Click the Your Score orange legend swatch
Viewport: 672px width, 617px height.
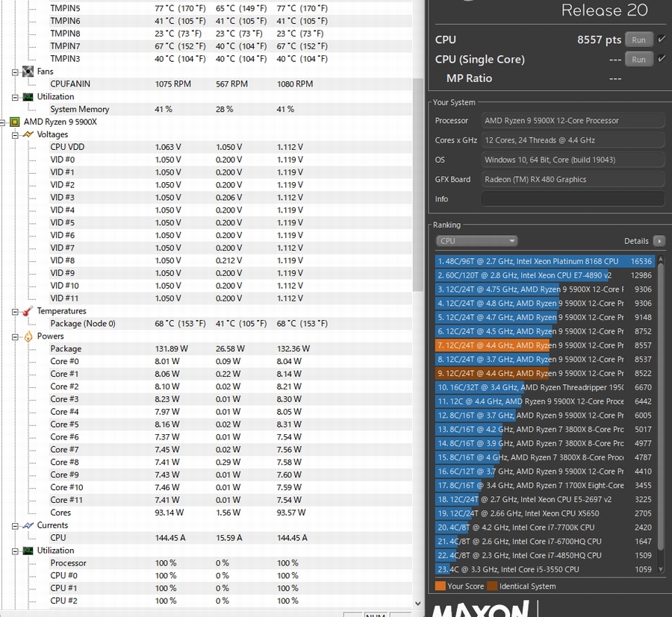(440, 586)
